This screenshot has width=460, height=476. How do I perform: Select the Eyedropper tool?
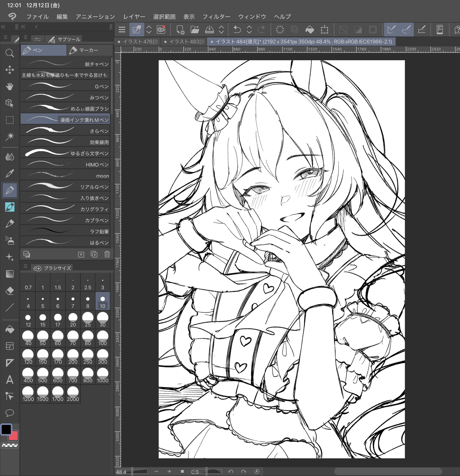tap(10, 174)
